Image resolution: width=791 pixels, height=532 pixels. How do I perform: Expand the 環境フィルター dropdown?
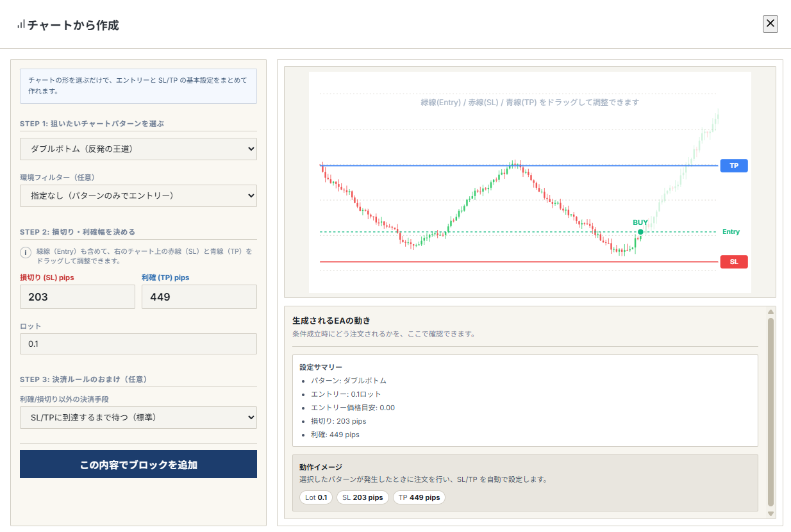[138, 196]
